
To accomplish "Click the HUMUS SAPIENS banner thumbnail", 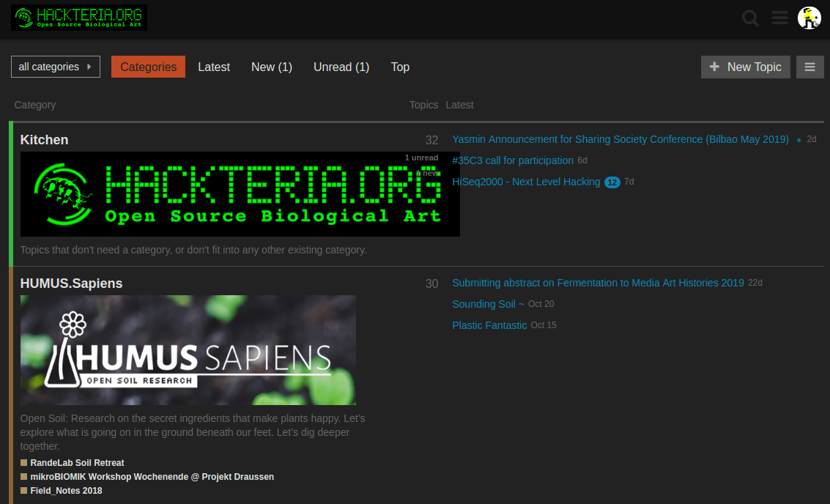I will point(188,349).
